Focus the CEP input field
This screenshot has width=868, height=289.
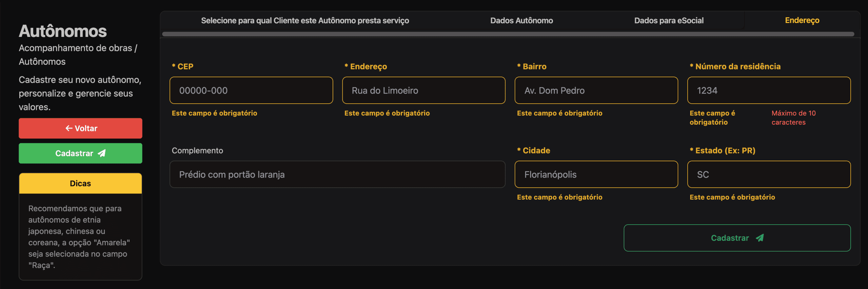[251, 90]
